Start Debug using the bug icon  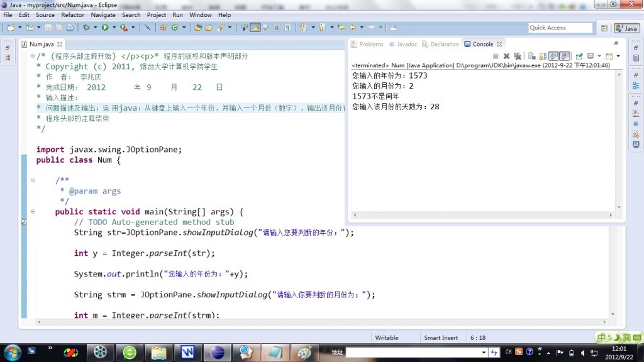(86, 28)
